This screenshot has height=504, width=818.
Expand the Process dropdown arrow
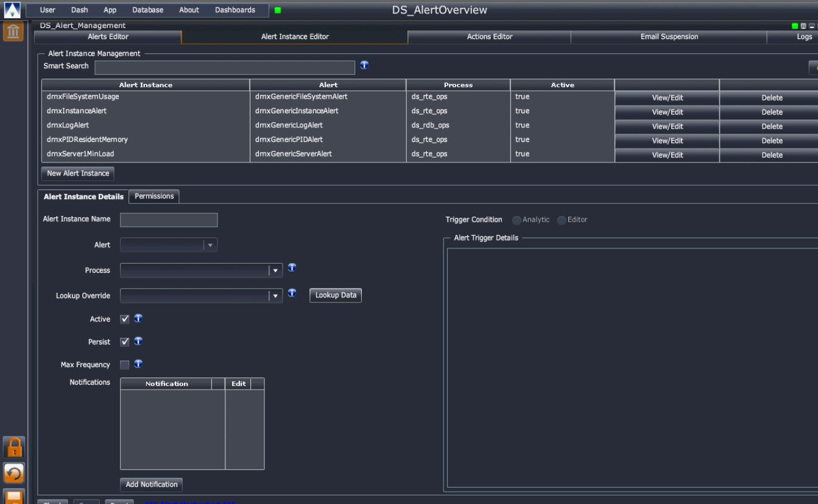pyautogui.click(x=276, y=270)
